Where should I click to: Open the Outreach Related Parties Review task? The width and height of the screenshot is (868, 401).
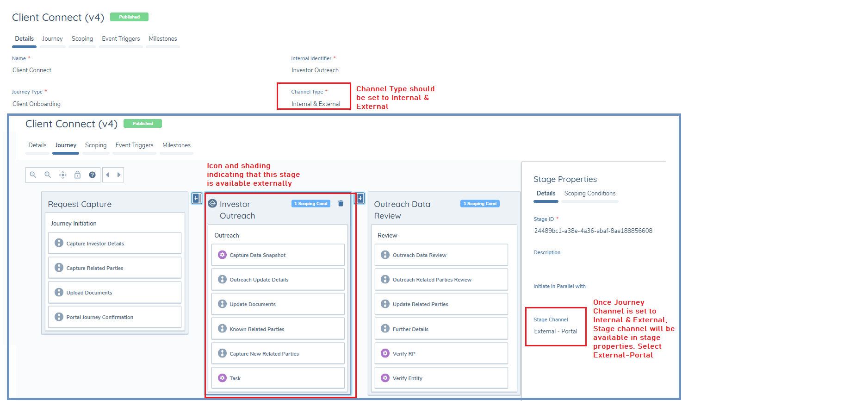441,279
